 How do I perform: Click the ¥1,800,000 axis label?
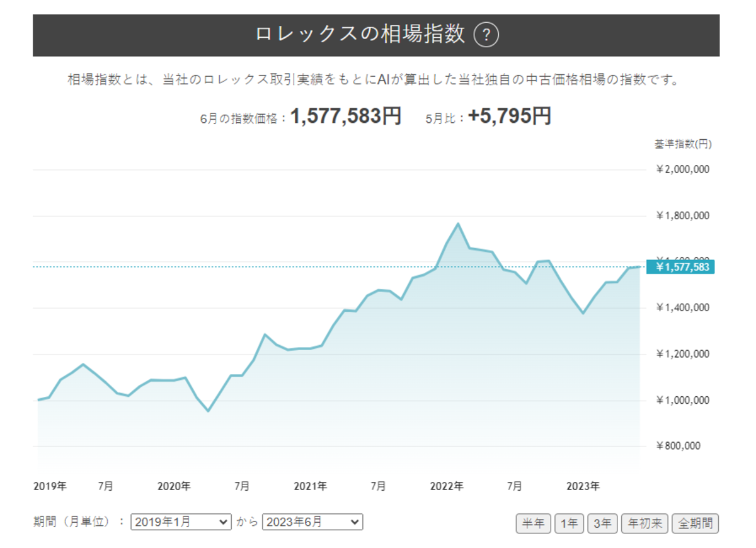[683, 216]
